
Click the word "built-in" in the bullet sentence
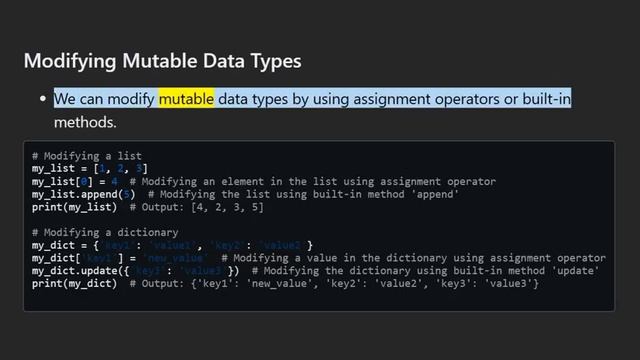(547, 99)
